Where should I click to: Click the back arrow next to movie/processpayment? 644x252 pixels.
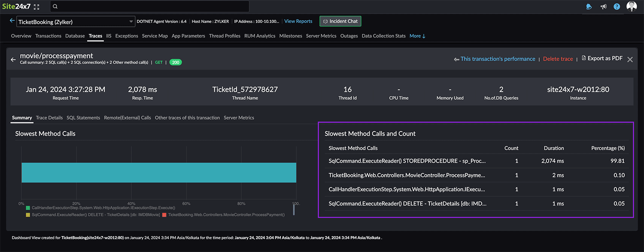point(13,60)
